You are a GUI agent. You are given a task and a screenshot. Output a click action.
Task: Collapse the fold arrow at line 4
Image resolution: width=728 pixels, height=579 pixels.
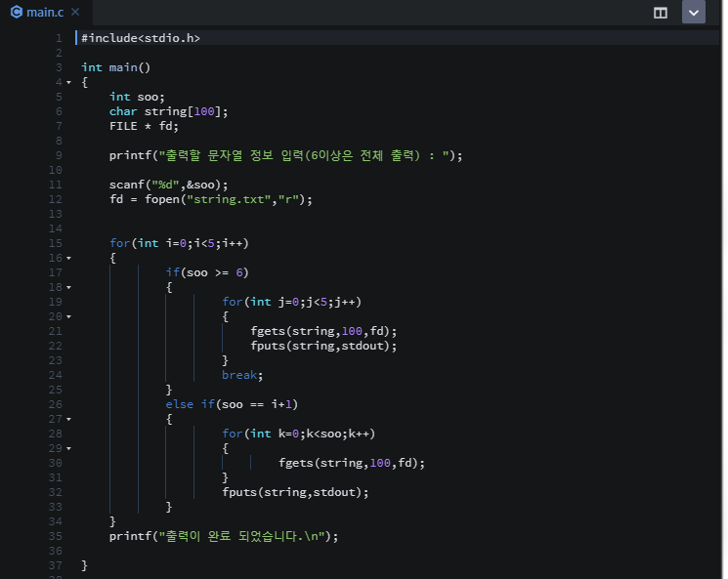68,83
